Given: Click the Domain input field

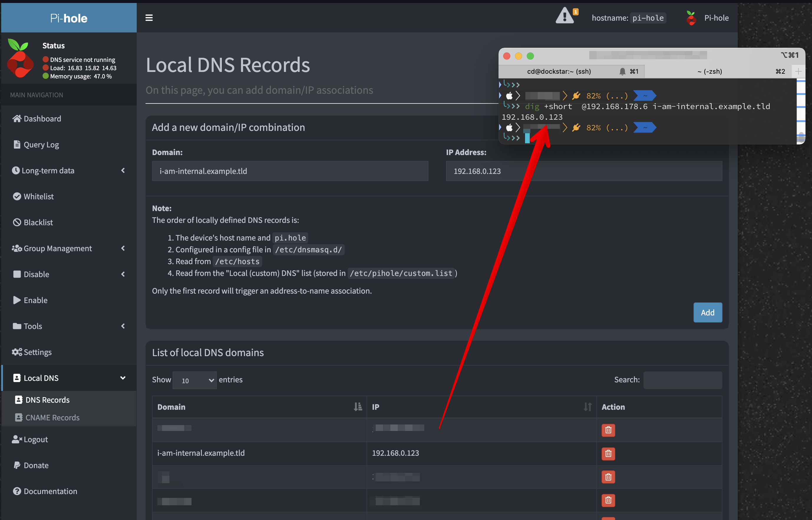Looking at the screenshot, I should click(290, 171).
